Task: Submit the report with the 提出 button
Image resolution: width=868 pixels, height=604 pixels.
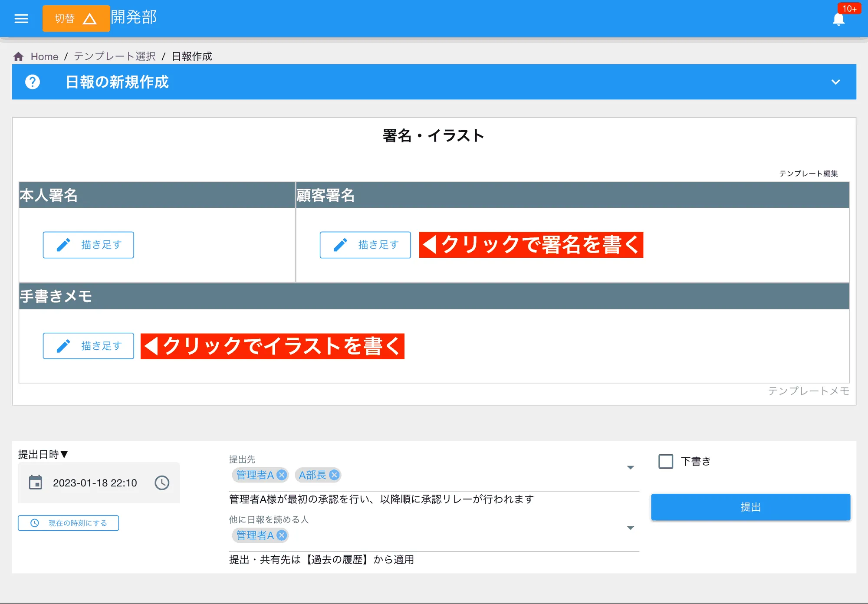Action: (750, 507)
